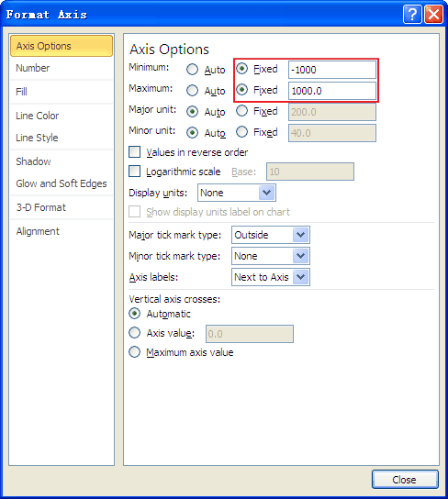Click the Help question mark icon
Image resolution: width=448 pixels, height=499 pixels.
pos(412,15)
